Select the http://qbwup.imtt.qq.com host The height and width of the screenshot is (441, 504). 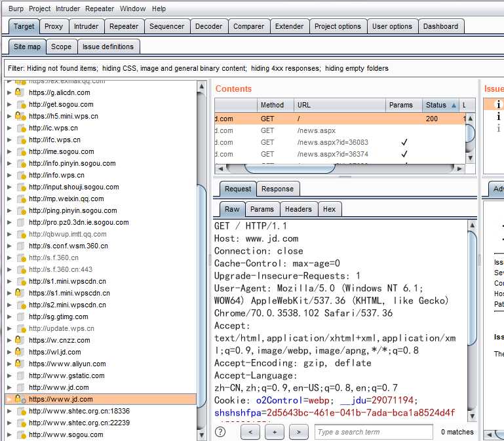pyautogui.click(x=68, y=234)
